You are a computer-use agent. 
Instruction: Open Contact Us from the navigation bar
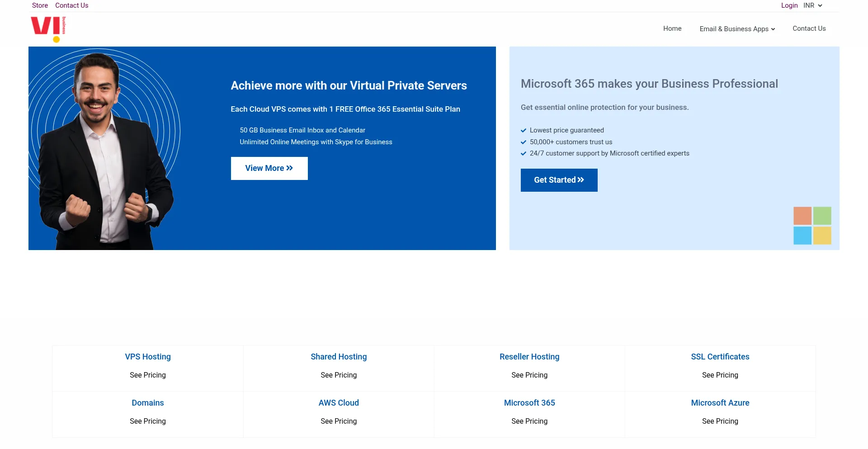809,28
